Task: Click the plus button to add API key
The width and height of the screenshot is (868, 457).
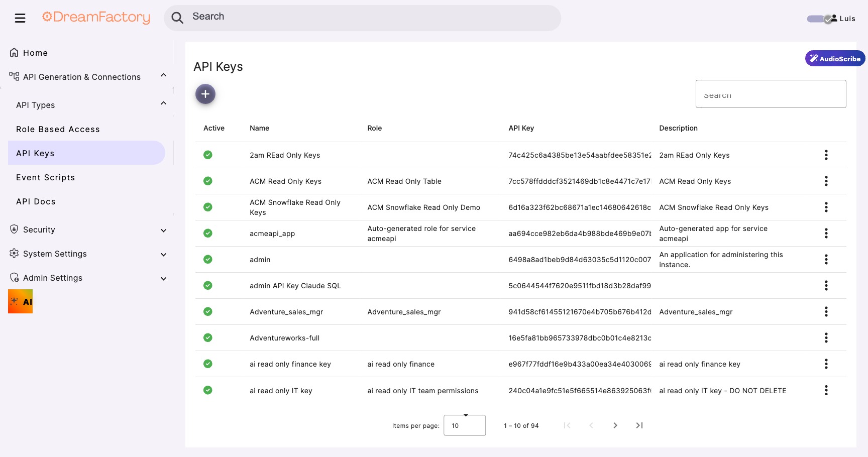Action: tap(205, 93)
